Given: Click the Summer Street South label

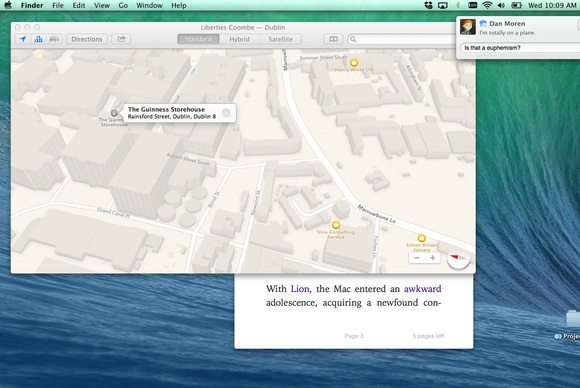Looking at the screenshot, I should (x=323, y=57).
